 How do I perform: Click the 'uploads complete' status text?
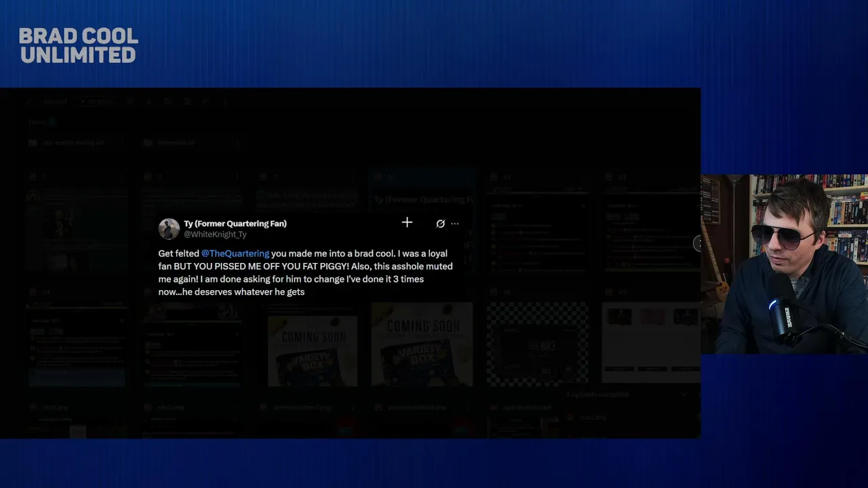click(597, 394)
